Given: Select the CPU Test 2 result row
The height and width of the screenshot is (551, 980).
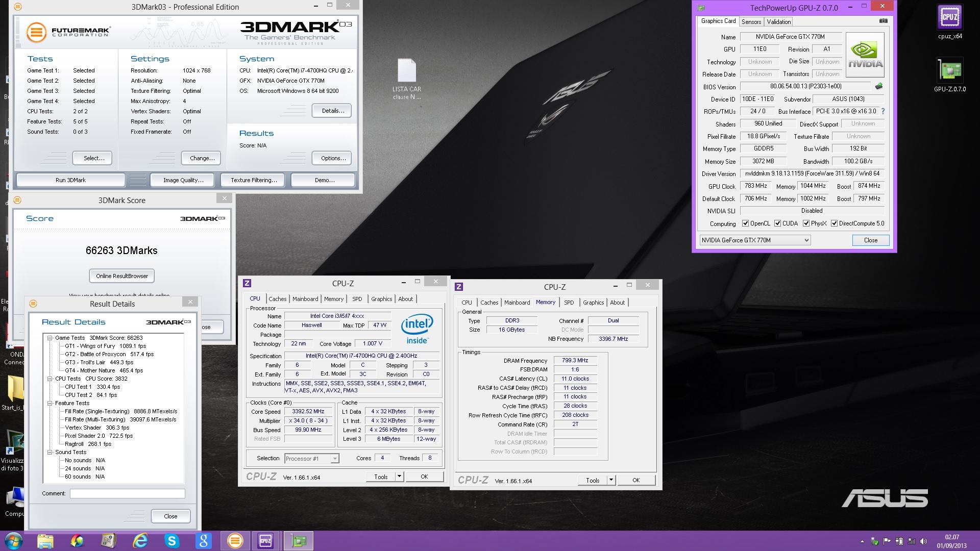Looking at the screenshot, I should (x=91, y=395).
